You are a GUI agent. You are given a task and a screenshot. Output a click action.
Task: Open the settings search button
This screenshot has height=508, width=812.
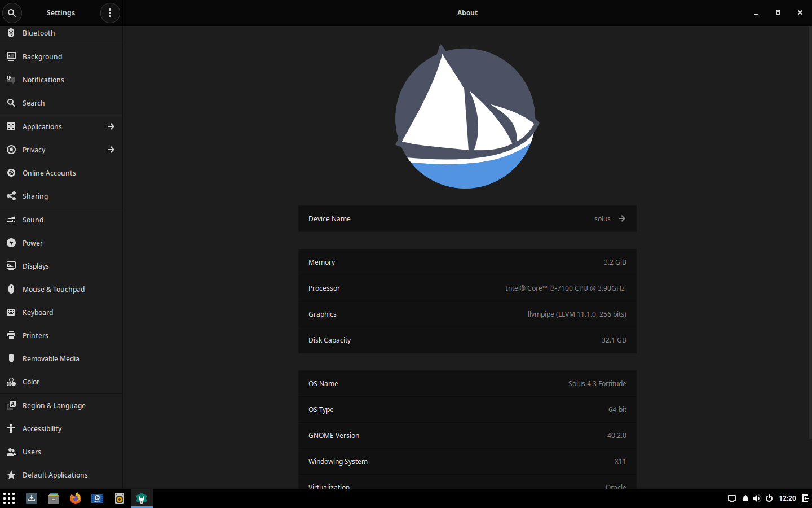coord(11,12)
